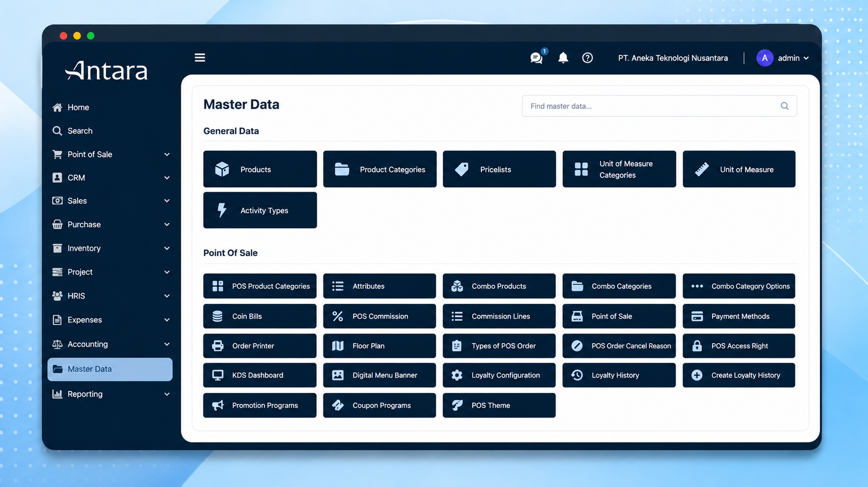Click the POS Access Right lock icon
Screen dimensions: 868x487
pos(697,346)
